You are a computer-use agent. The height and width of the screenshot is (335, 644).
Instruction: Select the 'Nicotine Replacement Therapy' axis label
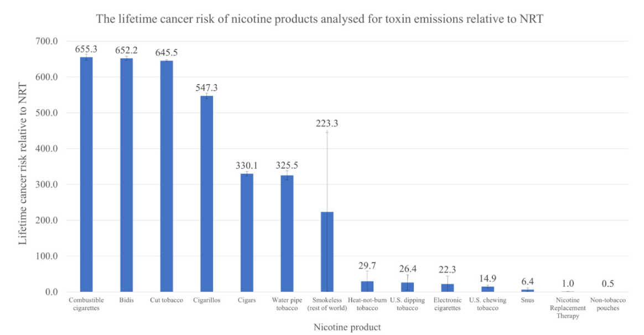point(568,308)
